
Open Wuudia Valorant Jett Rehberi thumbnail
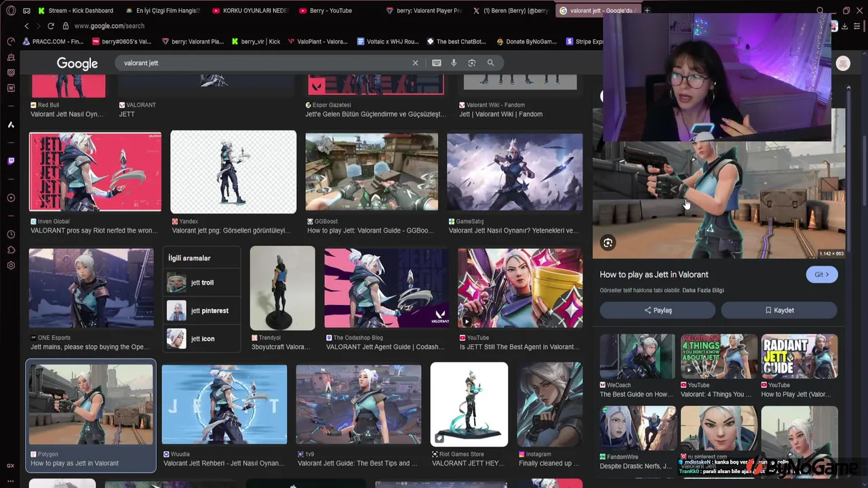224,405
